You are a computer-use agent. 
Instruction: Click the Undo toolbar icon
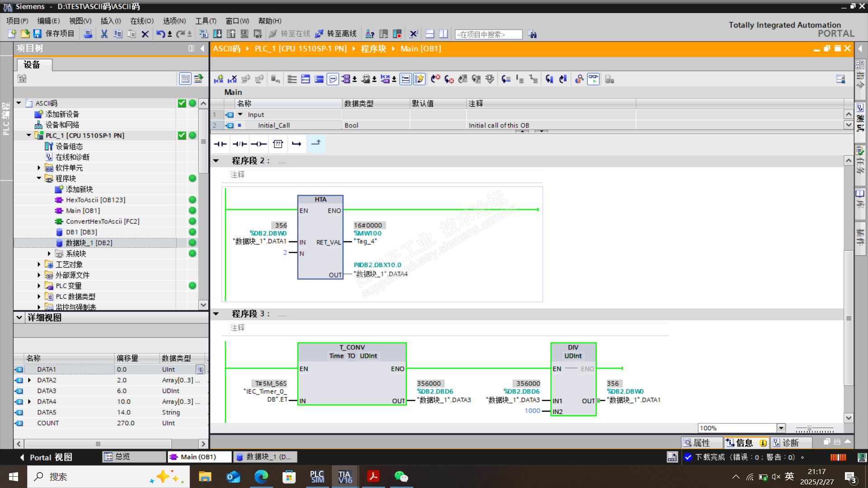click(x=160, y=34)
